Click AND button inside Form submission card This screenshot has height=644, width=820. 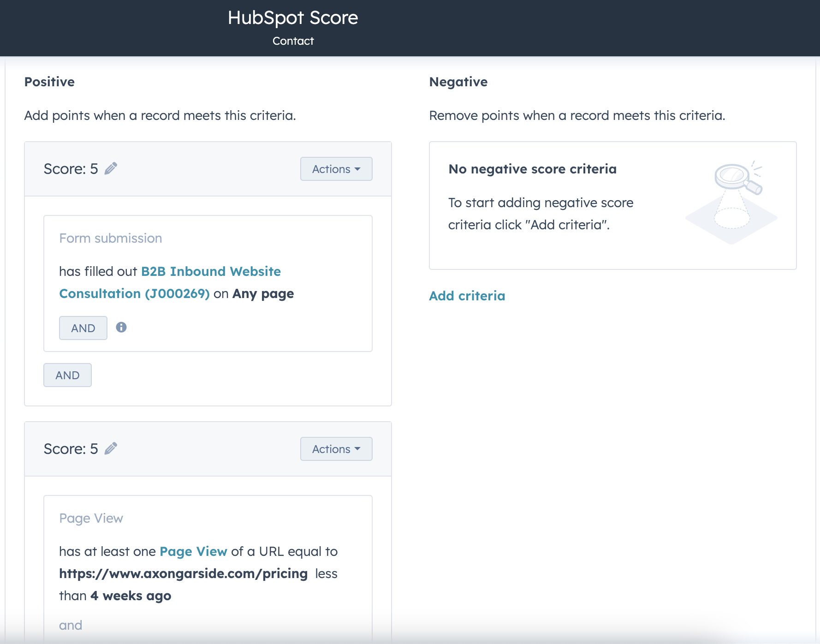click(83, 328)
